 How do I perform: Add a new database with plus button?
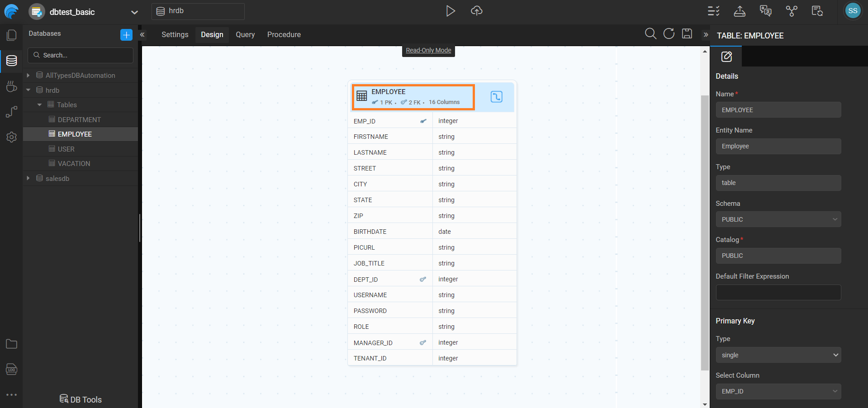(126, 34)
